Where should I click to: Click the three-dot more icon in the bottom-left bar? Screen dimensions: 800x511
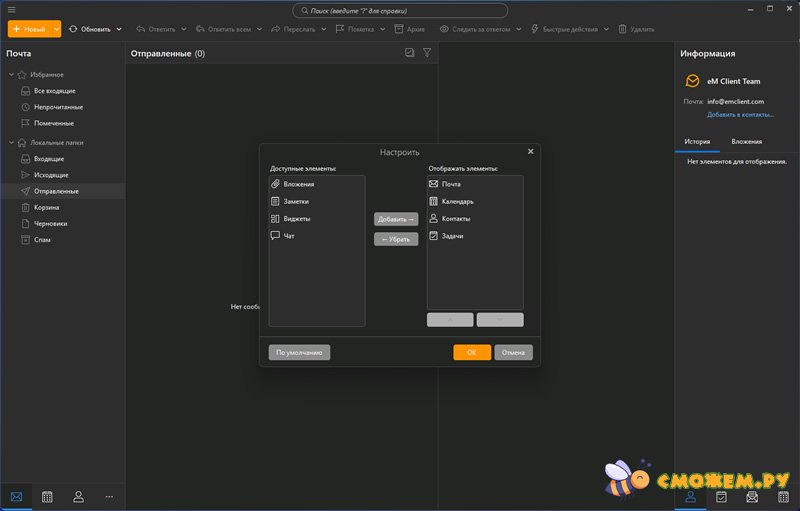pyautogui.click(x=109, y=496)
